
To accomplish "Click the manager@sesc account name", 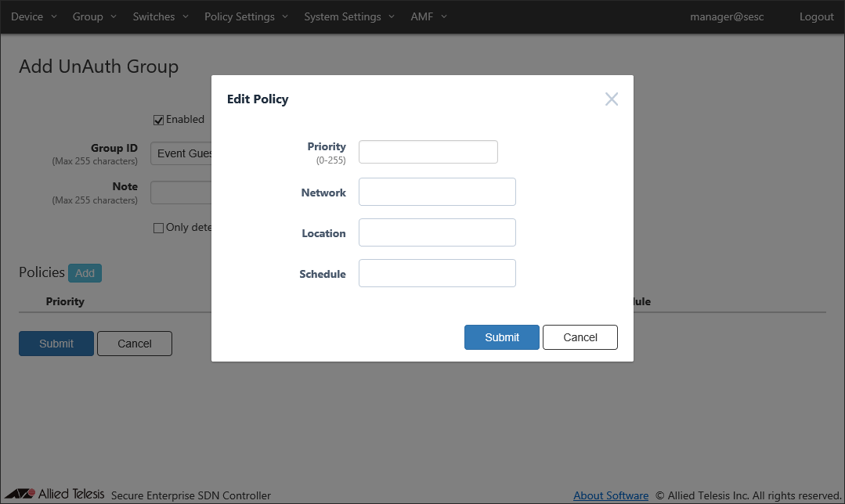I will [727, 16].
